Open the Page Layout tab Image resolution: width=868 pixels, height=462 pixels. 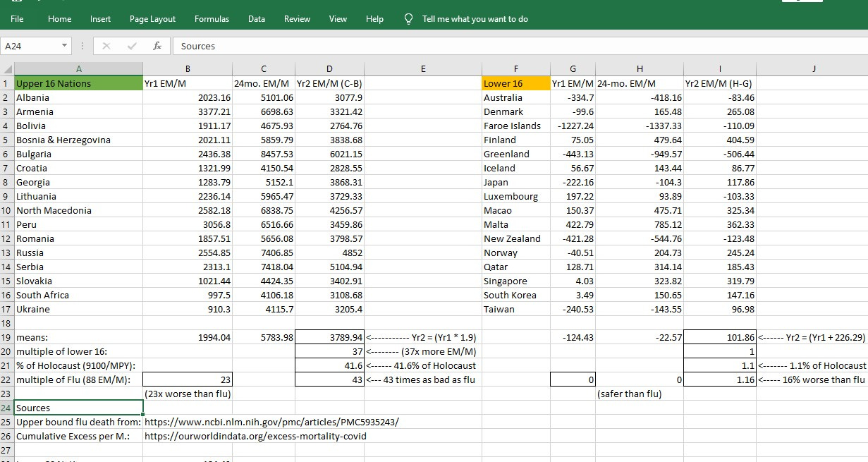coord(152,19)
